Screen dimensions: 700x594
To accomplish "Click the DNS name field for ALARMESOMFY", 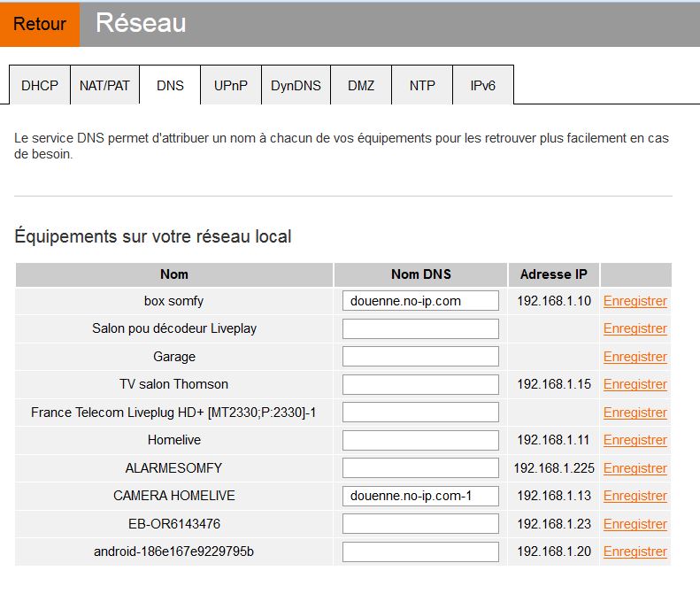I will click(x=420, y=468).
